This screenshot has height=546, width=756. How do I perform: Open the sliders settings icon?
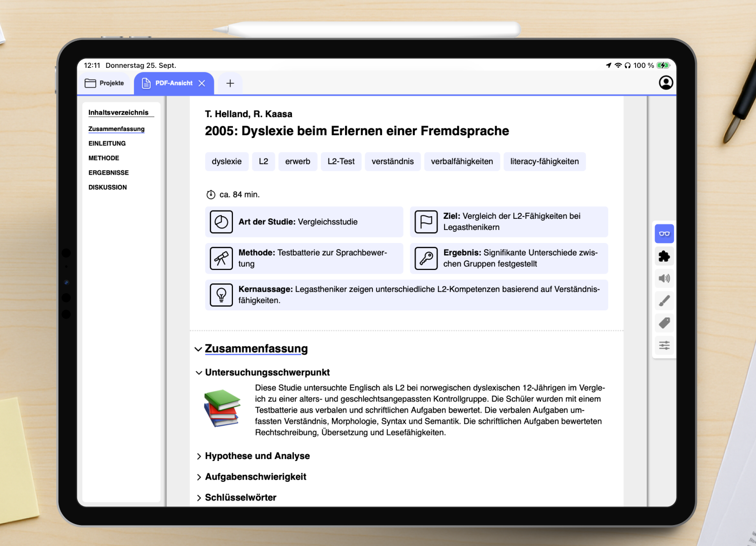coord(664,345)
